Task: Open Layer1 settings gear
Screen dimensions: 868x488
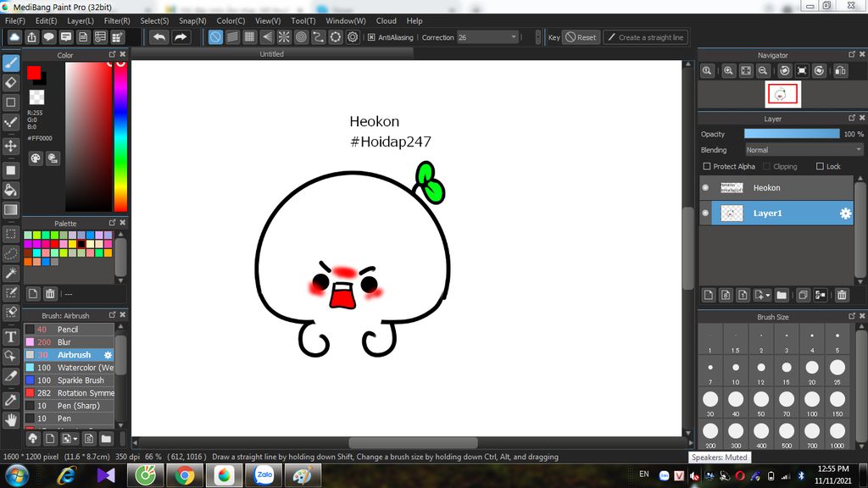Action: click(x=845, y=213)
